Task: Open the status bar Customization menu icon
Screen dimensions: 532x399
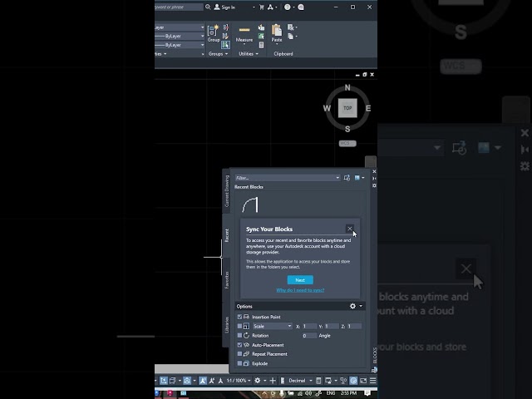Action: tap(372, 381)
